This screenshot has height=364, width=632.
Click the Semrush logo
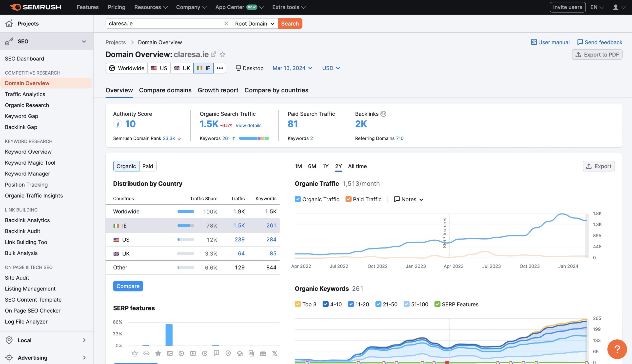[x=35, y=7]
